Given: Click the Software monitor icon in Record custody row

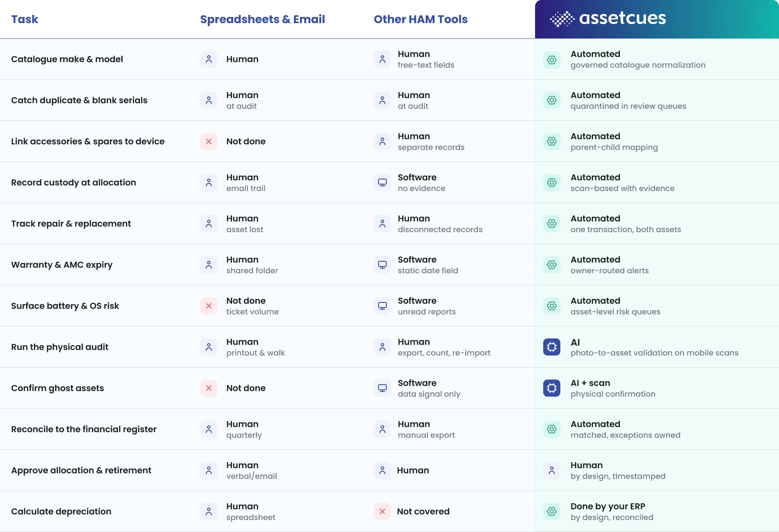Looking at the screenshot, I should pyautogui.click(x=382, y=182).
